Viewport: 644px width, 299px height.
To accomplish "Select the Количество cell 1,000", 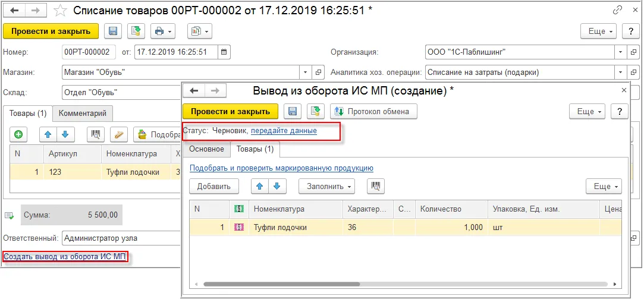I will click(451, 227).
